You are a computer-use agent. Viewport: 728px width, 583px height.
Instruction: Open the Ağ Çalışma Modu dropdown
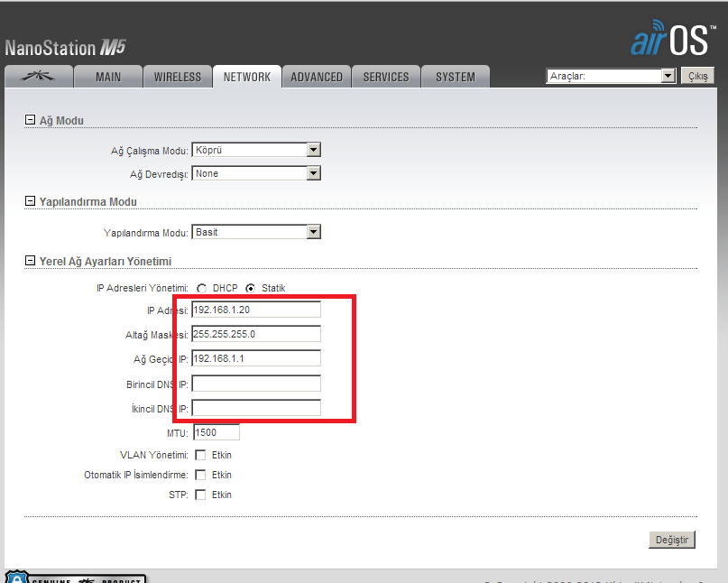point(256,150)
